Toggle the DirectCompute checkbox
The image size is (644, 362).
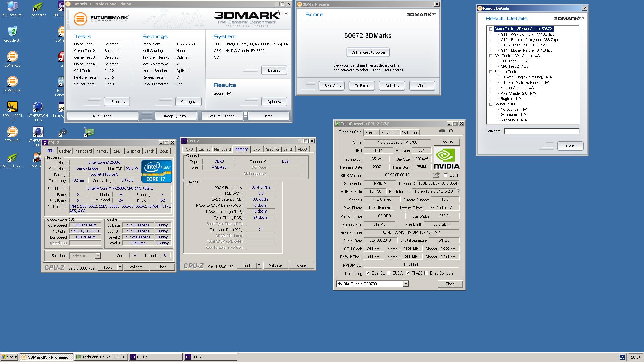pyautogui.click(x=426, y=273)
